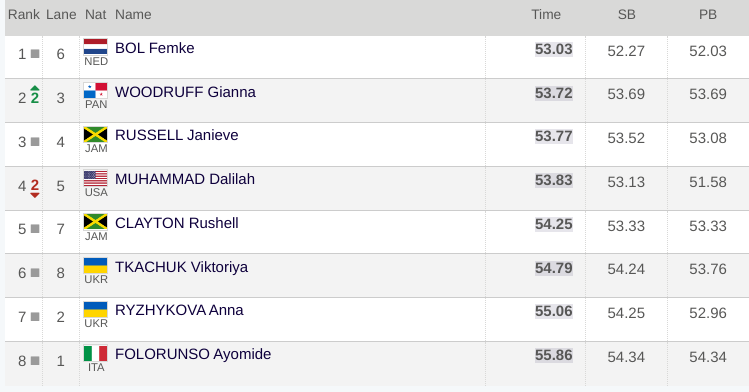Open RYZHYKOVA Anna athlete link

click(x=179, y=310)
